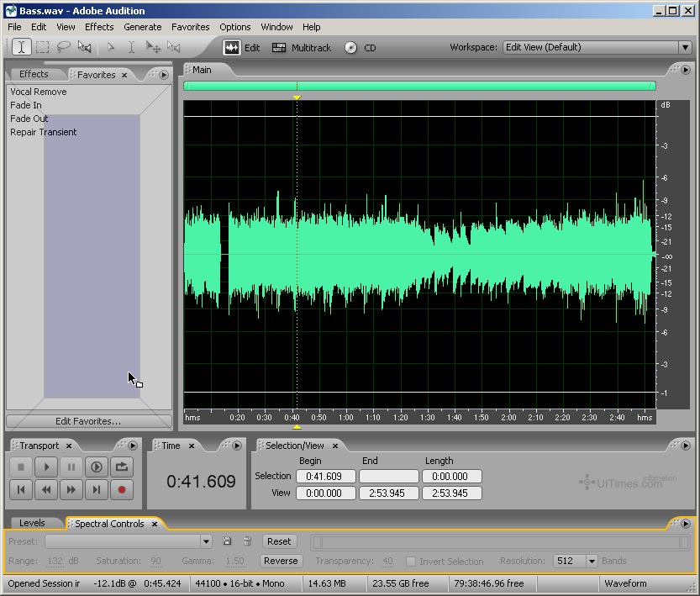
Task: Open Transport panel options menu
Action: coord(133,446)
